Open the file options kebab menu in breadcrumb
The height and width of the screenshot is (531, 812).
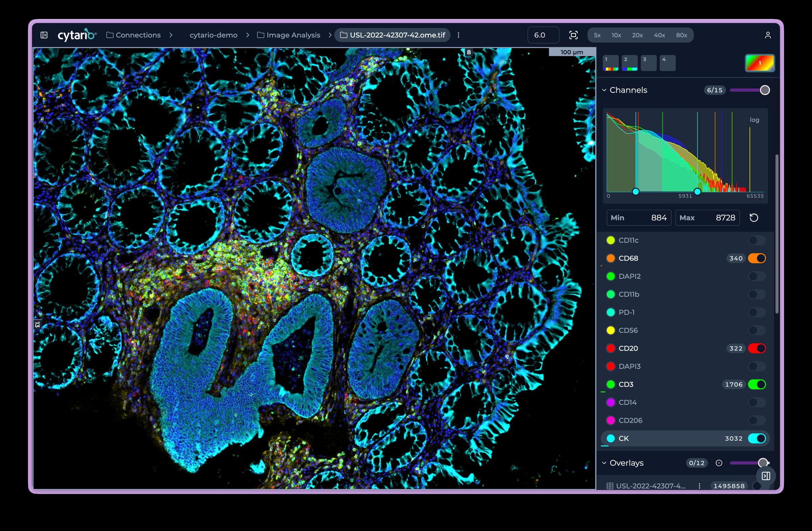tap(458, 35)
